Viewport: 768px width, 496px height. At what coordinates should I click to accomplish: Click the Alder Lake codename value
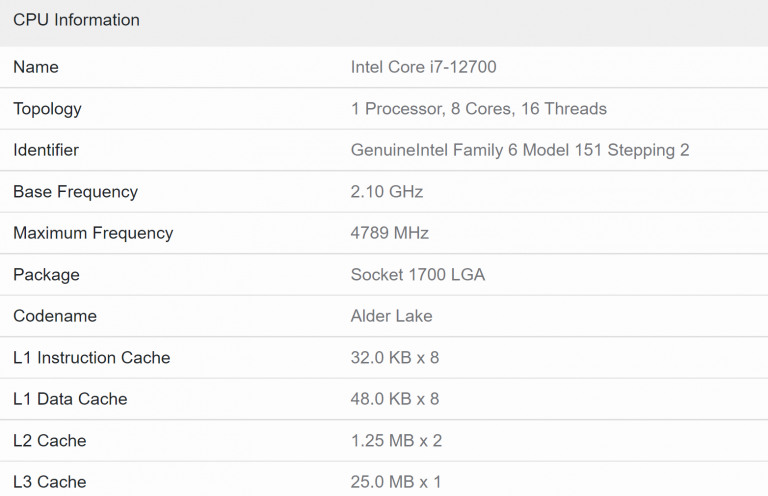click(391, 316)
